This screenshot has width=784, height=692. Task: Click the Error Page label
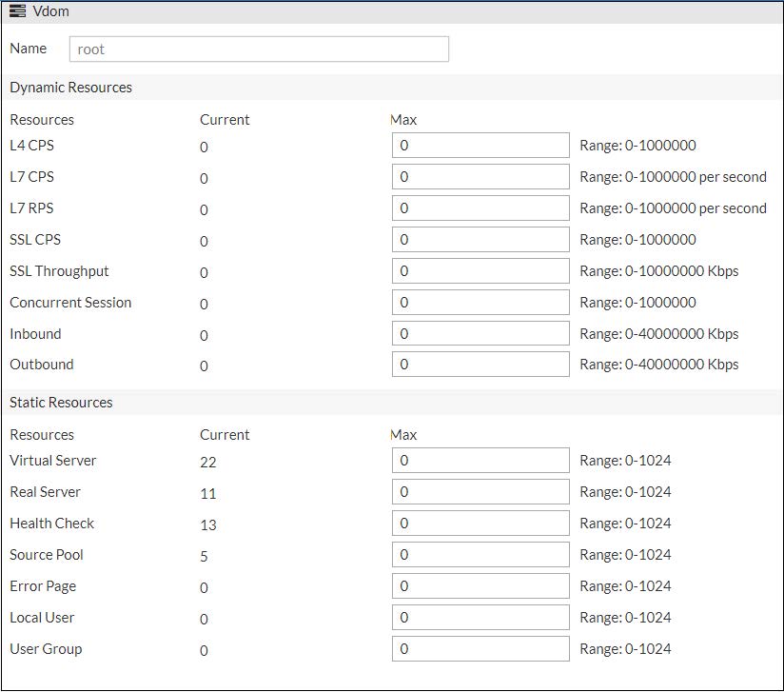click(43, 586)
